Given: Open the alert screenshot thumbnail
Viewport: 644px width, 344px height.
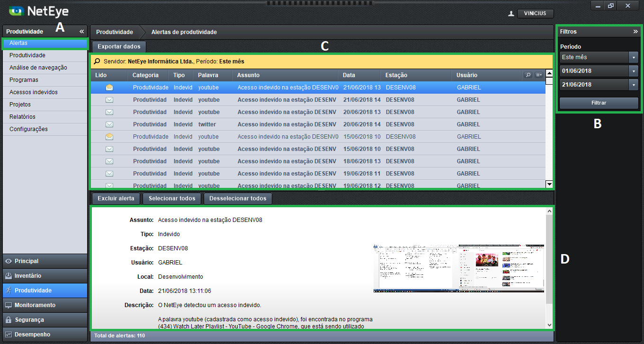Looking at the screenshot, I should (x=458, y=268).
